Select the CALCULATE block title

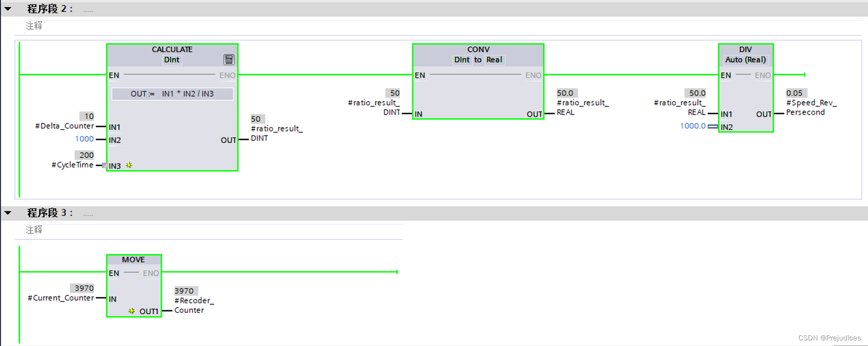click(x=172, y=49)
